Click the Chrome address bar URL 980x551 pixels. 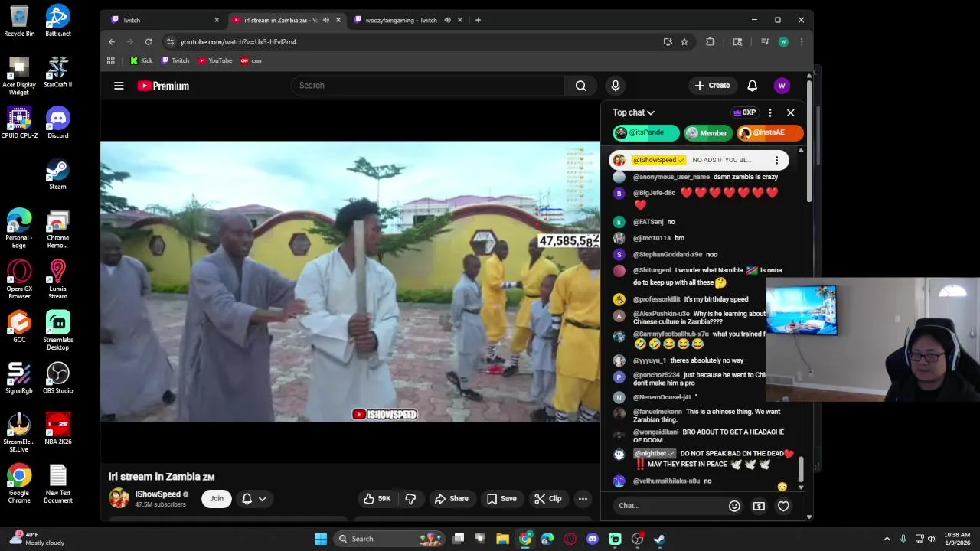coord(238,42)
